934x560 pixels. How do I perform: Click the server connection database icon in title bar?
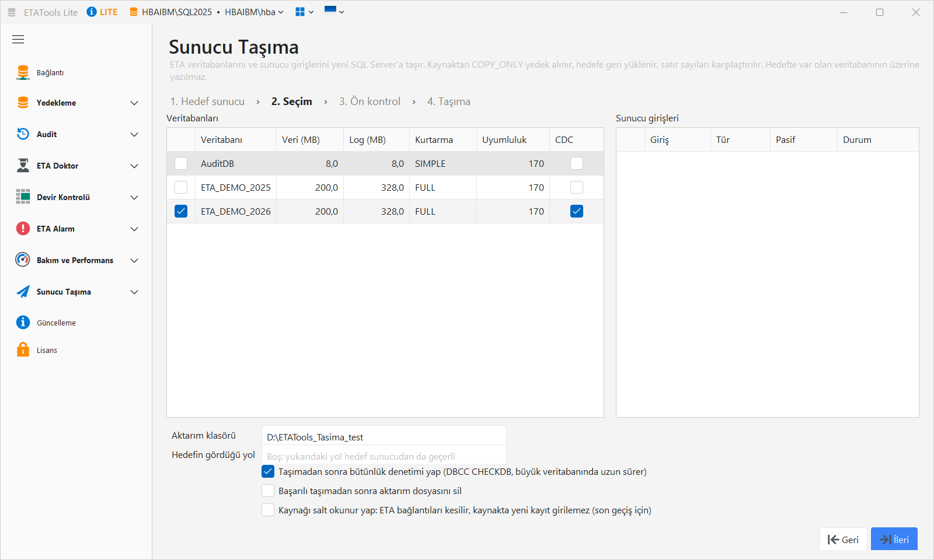point(134,12)
